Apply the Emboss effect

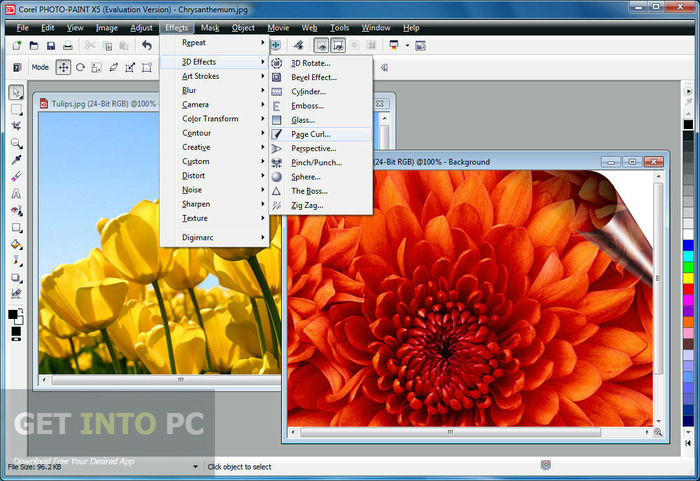pos(307,105)
